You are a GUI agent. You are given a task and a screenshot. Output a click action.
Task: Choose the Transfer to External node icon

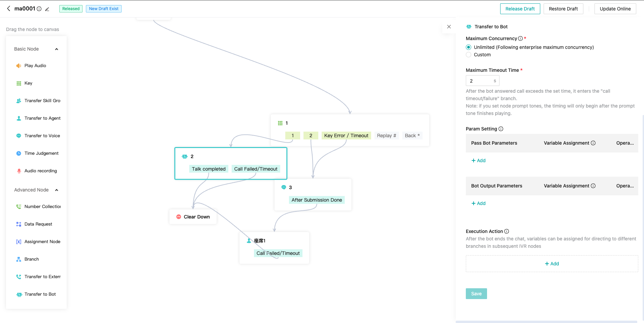pyautogui.click(x=19, y=277)
